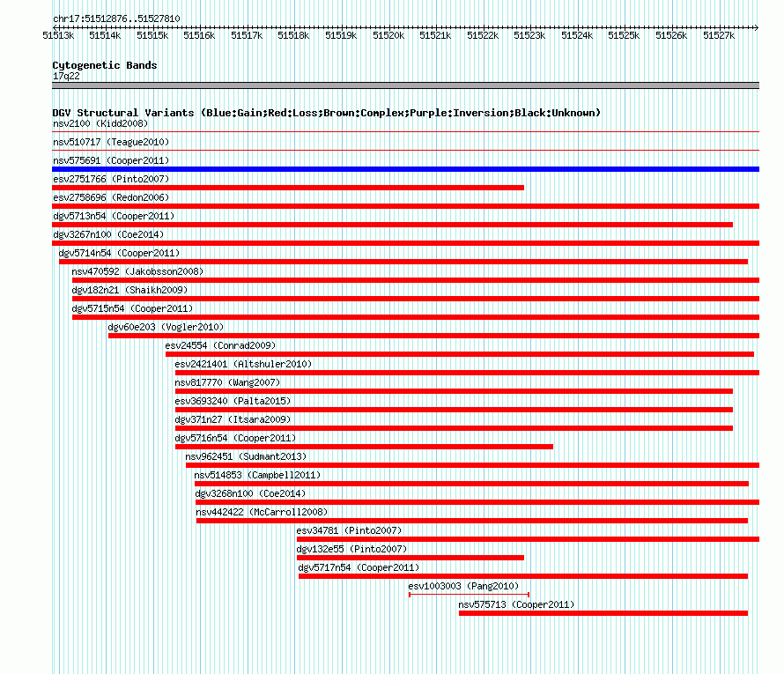Click the 51523k ruler tick label
The height and width of the screenshot is (674, 784).
(529, 35)
